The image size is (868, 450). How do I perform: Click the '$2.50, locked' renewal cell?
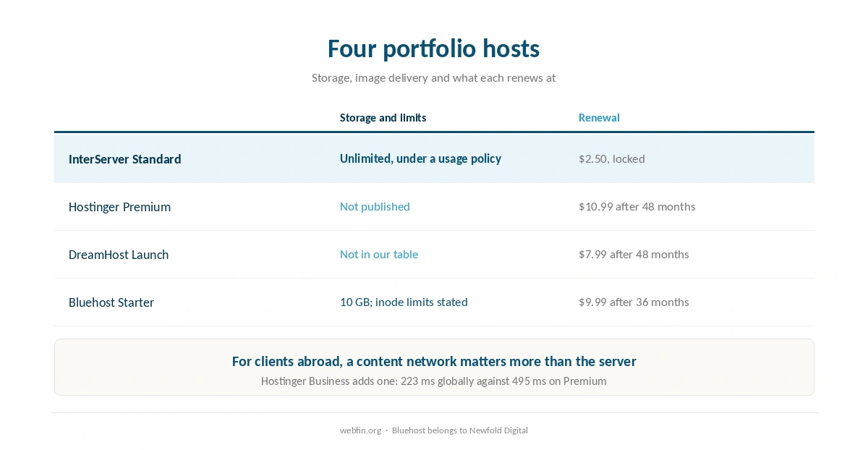(x=611, y=158)
